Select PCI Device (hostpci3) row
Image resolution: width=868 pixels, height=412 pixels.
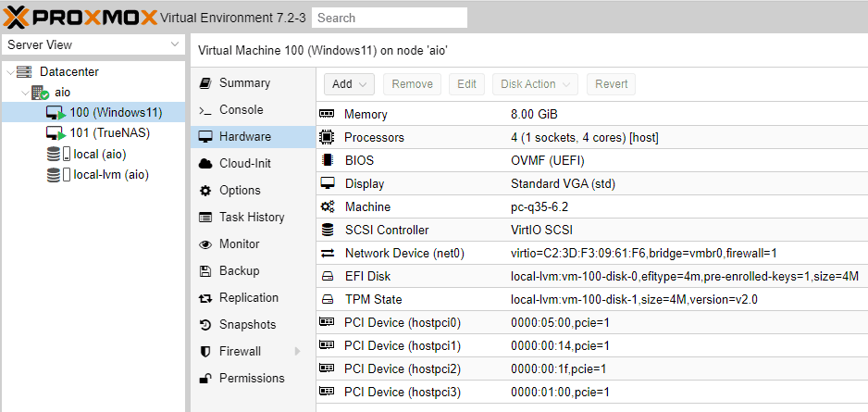[592, 392]
